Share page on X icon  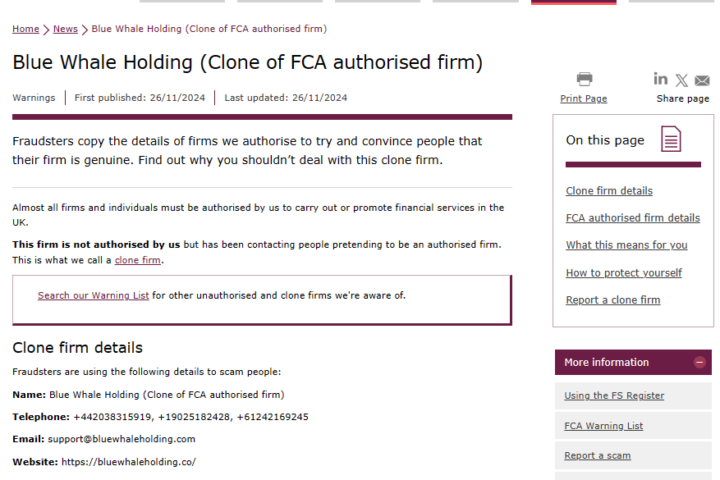tap(681, 81)
